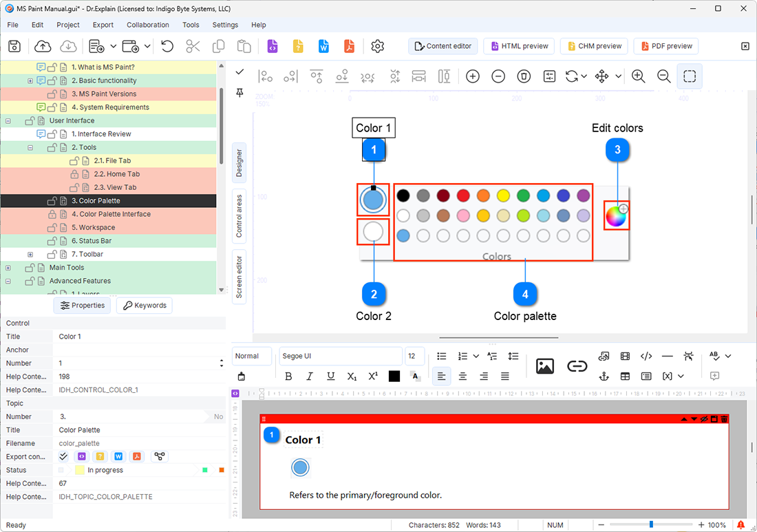
Task: Open the Collaboration menu
Action: 148,25
